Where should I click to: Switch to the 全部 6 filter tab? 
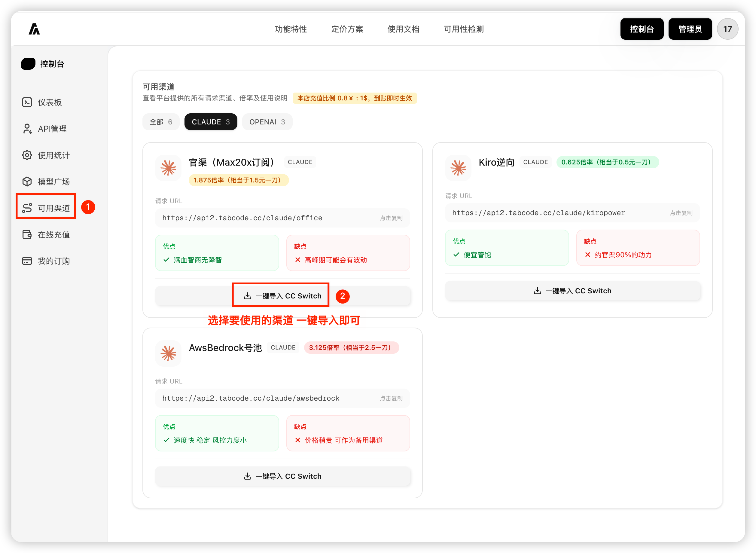(161, 122)
